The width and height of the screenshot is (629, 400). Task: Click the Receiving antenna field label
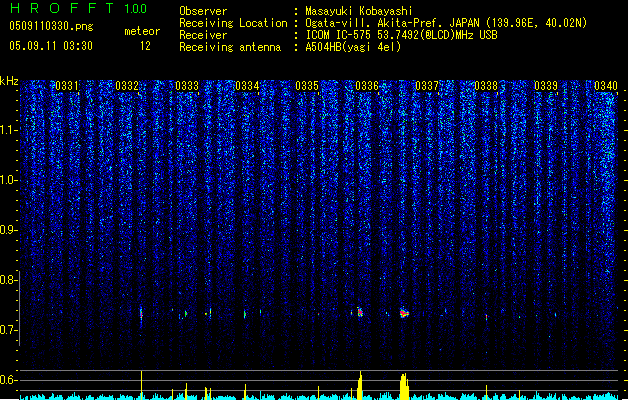(230, 47)
